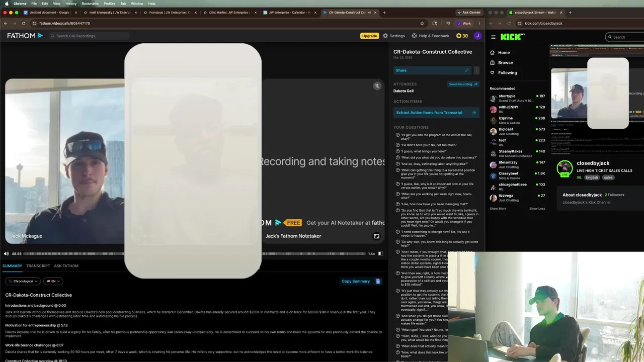Image resolution: width=644 pixels, height=362 pixels.
Task: Change the 1.4x playback speed
Action: pyautogui.click(x=371, y=253)
